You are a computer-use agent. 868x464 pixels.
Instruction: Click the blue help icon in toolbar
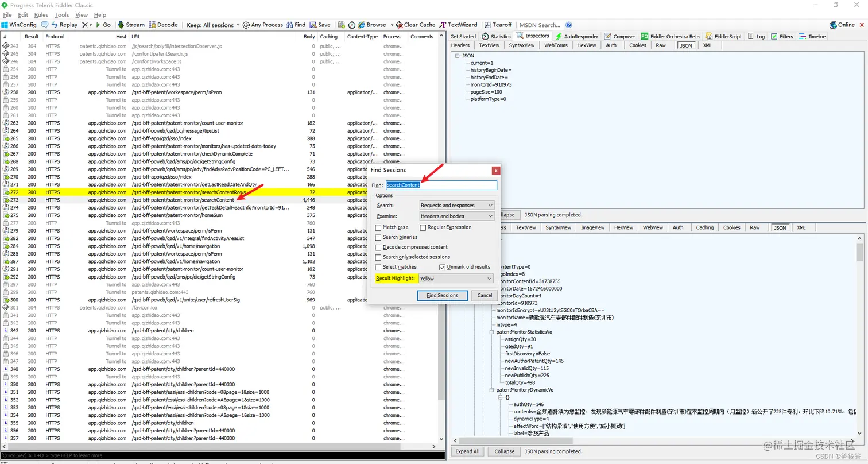point(569,25)
